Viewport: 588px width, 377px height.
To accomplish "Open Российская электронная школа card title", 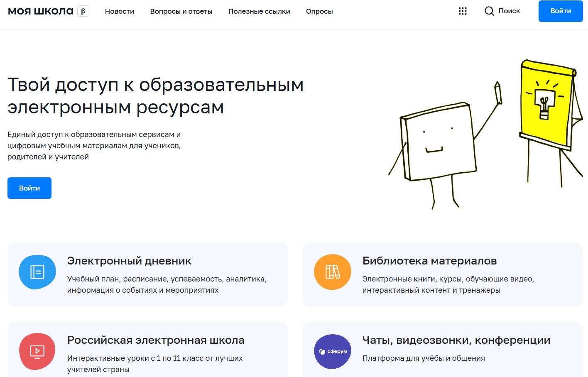I will pyautogui.click(x=156, y=340).
